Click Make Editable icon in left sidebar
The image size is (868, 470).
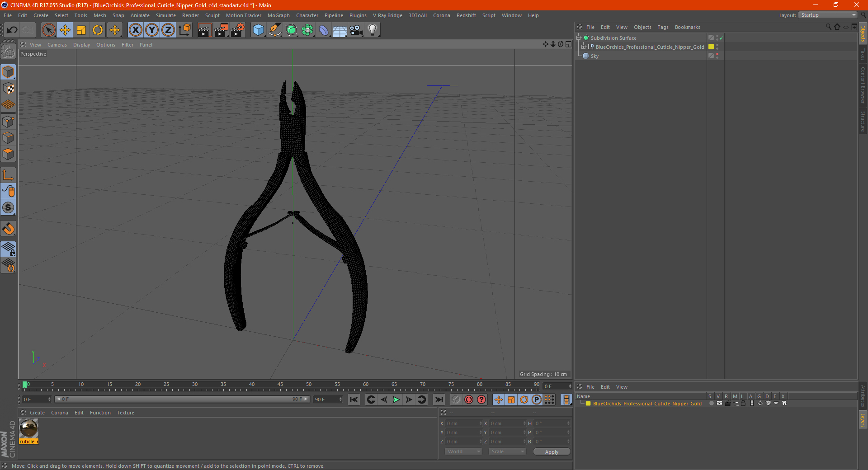click(x=8, y=51)
